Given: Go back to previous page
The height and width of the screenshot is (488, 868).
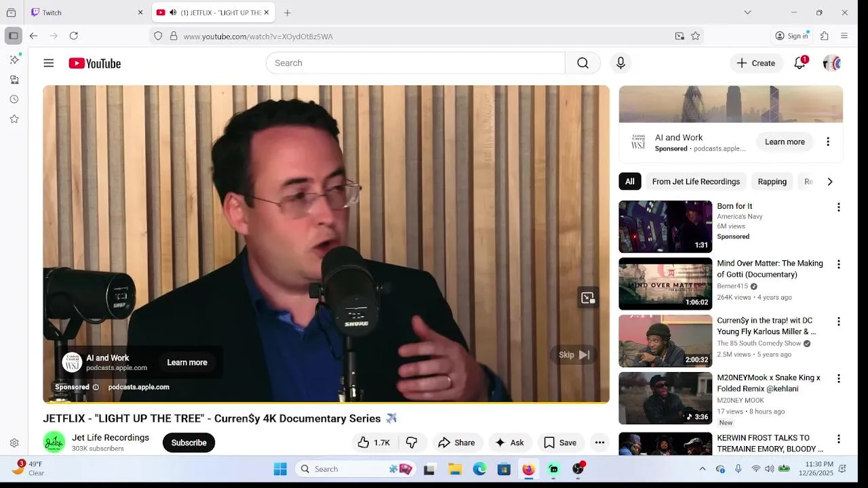Looking at the screenshot, I should 33,36.
